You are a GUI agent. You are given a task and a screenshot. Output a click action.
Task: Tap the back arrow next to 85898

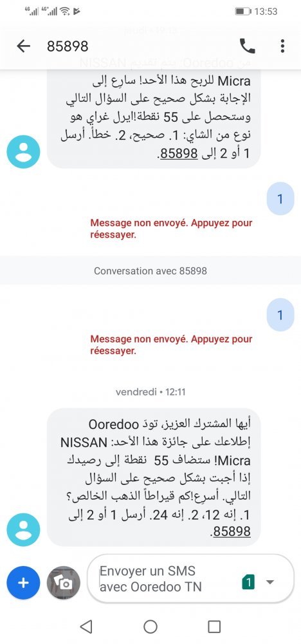coord(23,46)
